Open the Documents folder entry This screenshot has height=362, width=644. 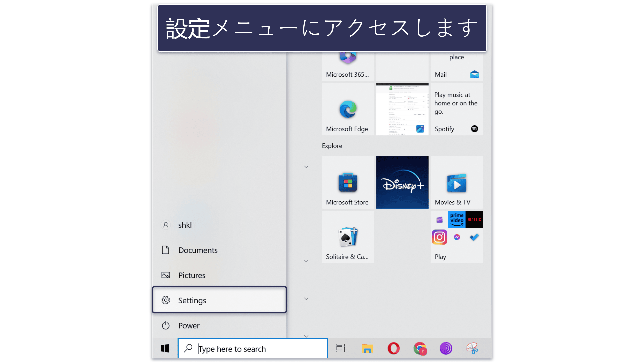(x=219, y=250)
